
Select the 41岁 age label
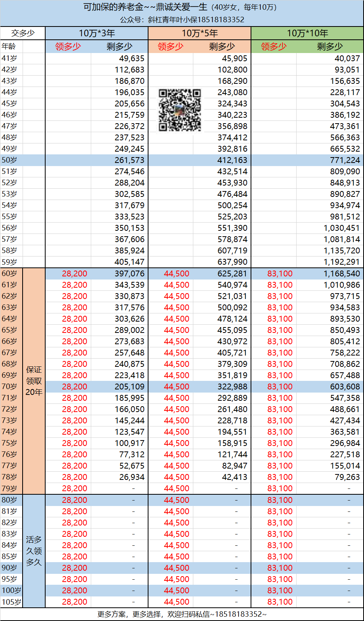[x=9, y=58]
